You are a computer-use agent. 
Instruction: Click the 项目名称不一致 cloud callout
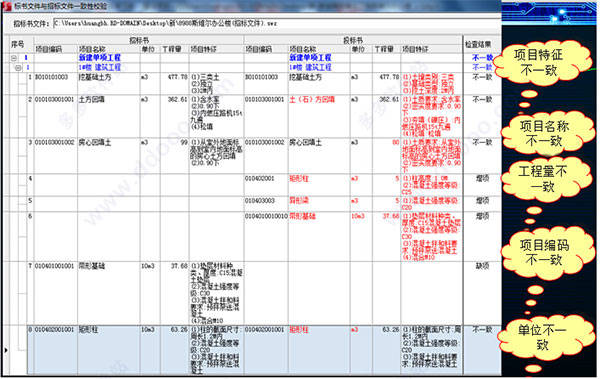544,134
